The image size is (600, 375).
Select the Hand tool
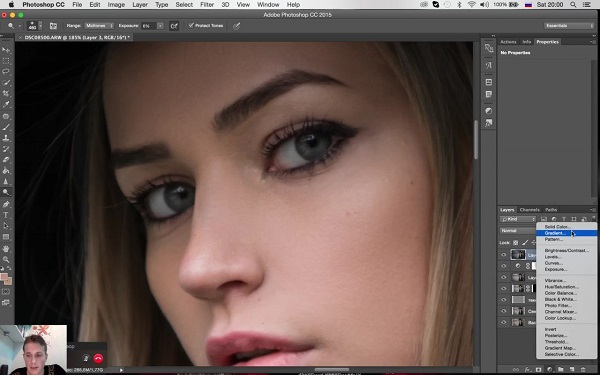(6, 248)
